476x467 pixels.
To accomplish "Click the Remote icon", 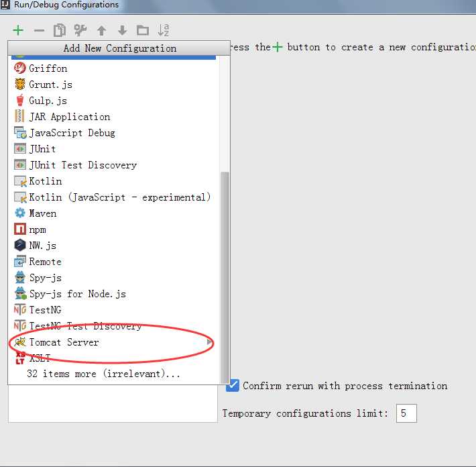I will point(20,261).
